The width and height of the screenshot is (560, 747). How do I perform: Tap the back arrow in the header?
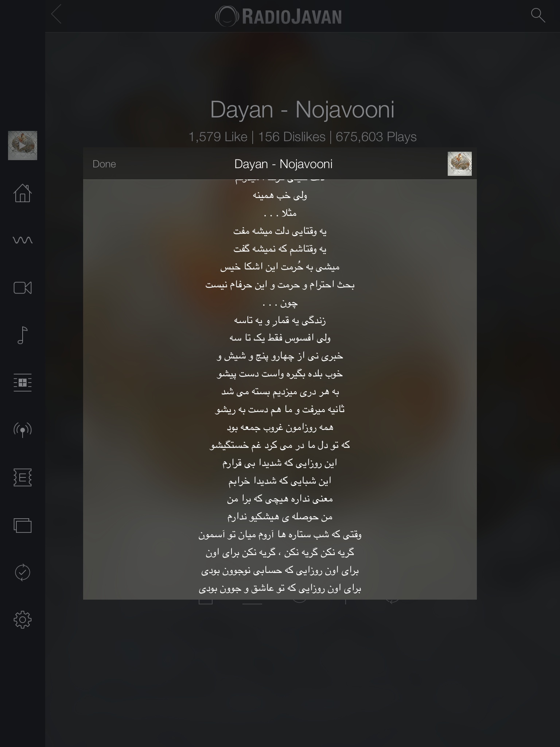(57, 15)
